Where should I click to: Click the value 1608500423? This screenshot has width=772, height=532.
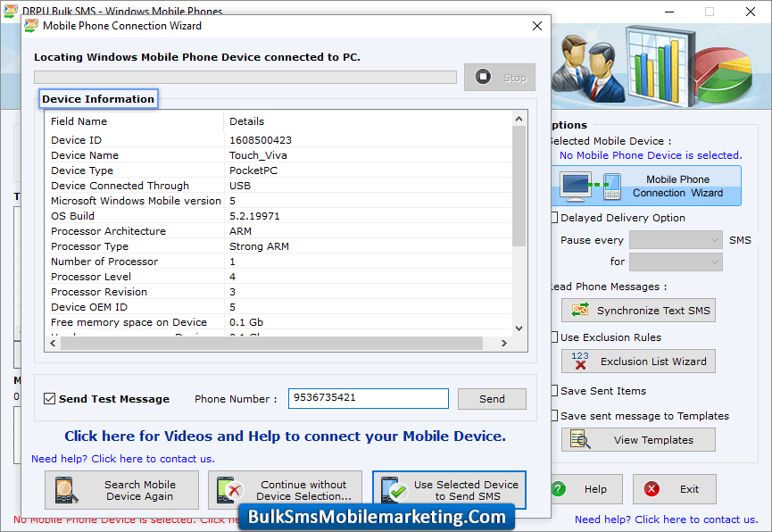261,140
